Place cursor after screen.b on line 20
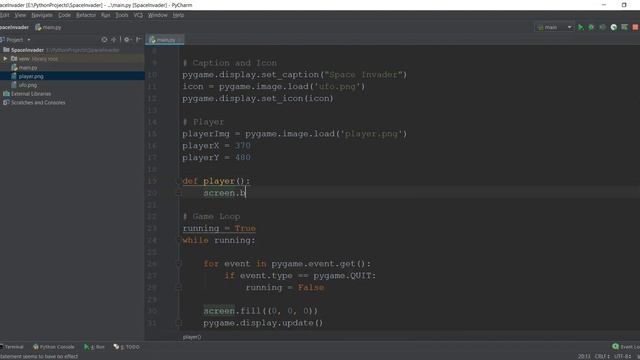Viewport: 640px width, 360px height. [x=246, y=193]
